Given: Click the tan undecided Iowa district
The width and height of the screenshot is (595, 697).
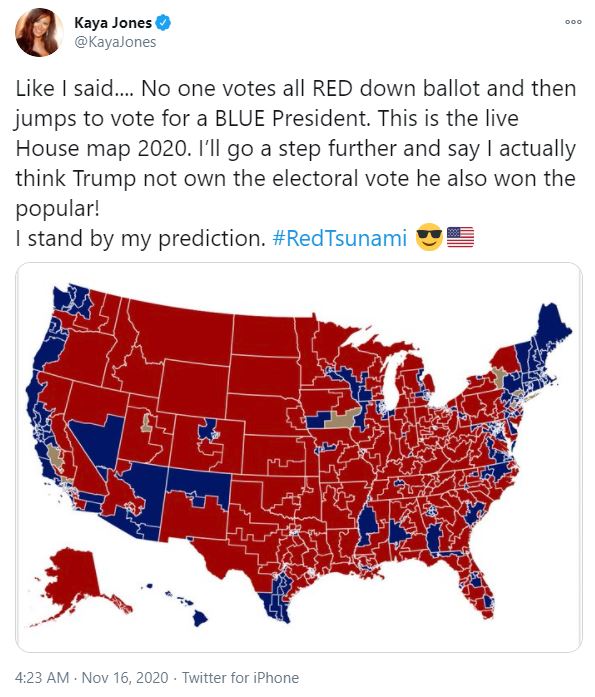Looking at the screenshot, I should [342, 418].
